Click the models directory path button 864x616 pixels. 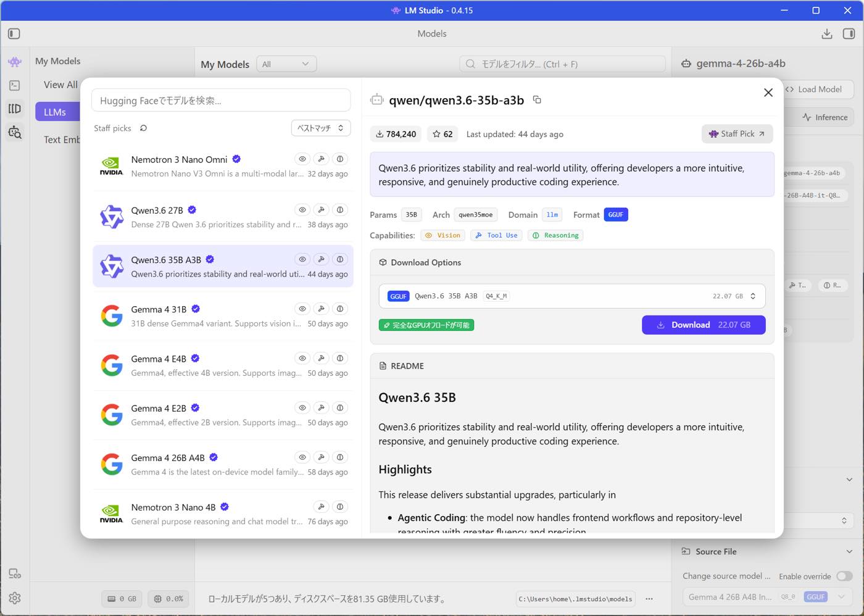click(x=575, y=599)
